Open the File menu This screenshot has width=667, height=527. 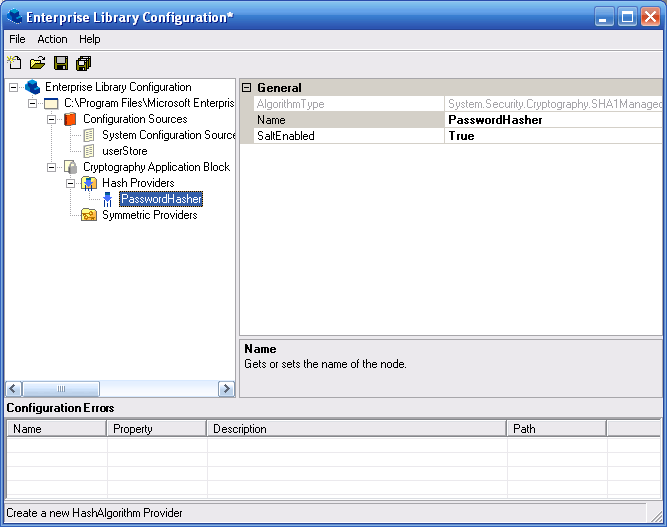point(17,39)
